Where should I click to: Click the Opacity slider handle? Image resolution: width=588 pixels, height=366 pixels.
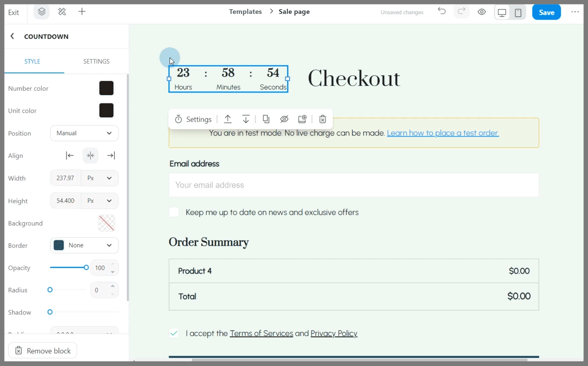86,267
